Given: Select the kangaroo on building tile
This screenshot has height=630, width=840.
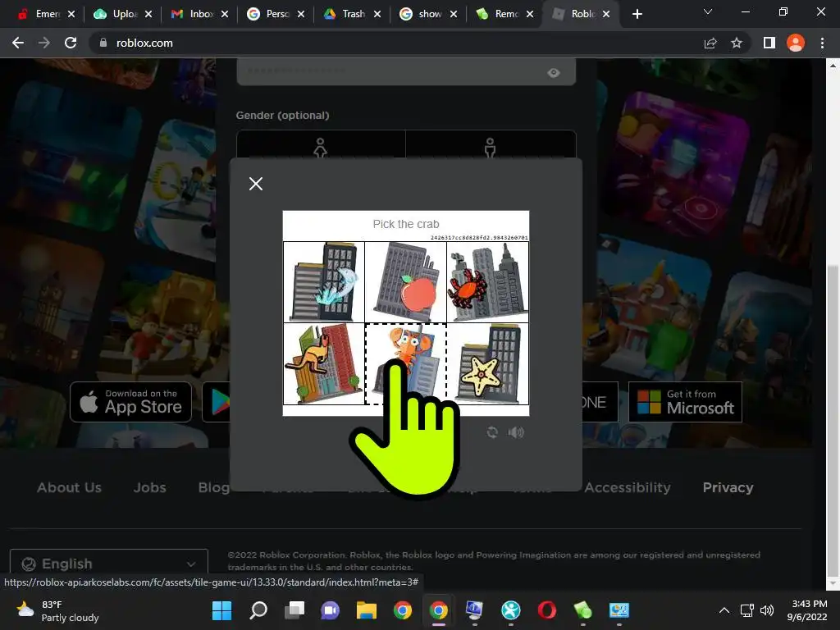Looking at the screenshot, I should point(324,363).
